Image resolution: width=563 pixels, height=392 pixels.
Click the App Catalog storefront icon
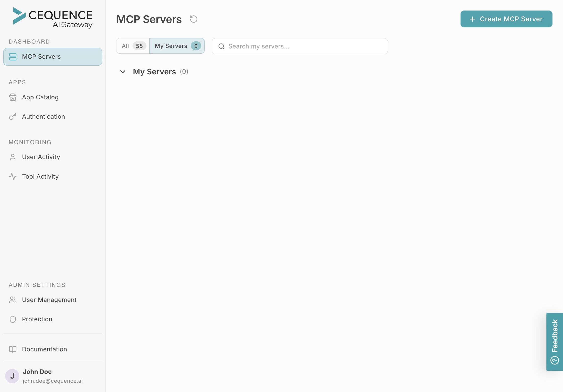[x=13, y=97]
